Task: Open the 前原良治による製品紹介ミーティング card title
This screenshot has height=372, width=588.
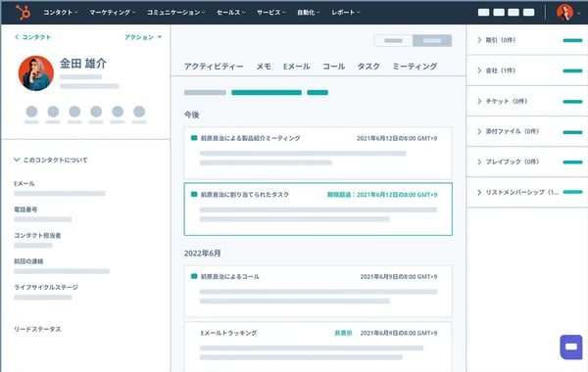Action: [251, 138]
